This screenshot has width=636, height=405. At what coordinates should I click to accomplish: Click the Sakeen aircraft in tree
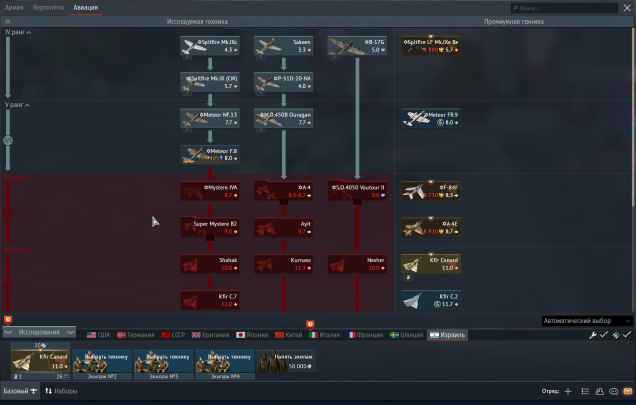tap(283, 46)
